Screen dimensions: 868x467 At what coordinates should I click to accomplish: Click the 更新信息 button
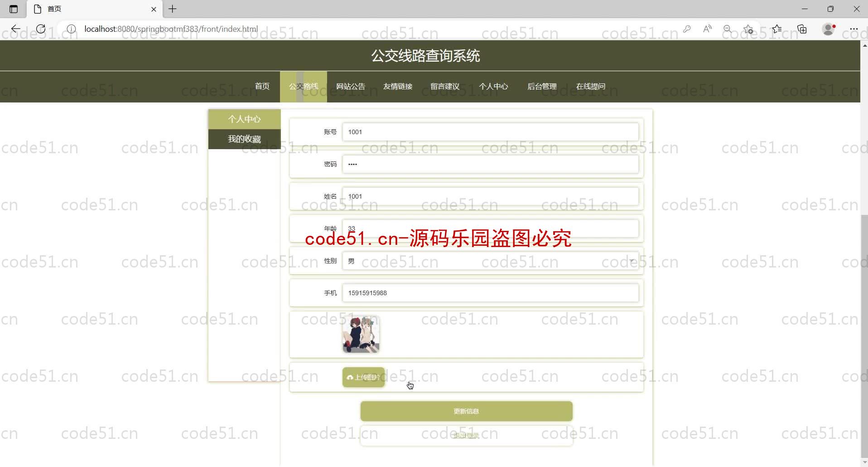tap(467, 411)
